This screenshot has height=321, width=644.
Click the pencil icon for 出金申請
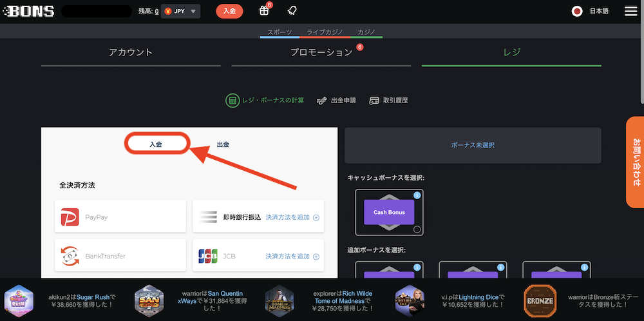[x=322, y=101]
